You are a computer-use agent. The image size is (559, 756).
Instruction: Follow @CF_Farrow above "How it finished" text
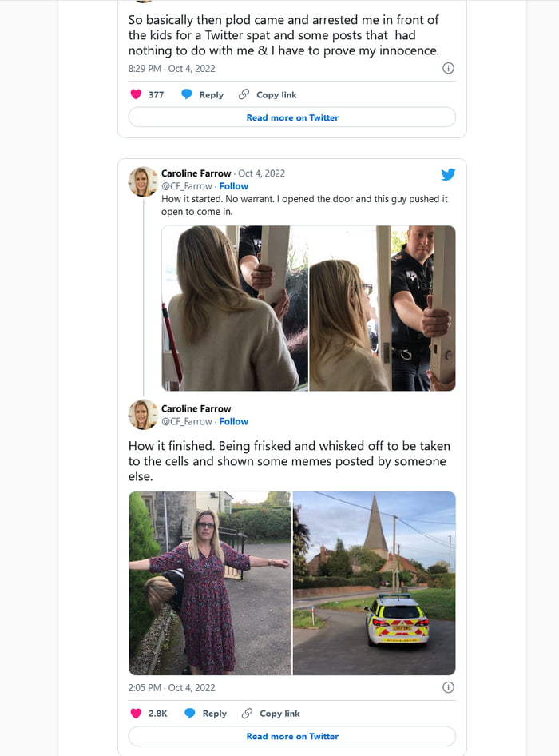click(234, 421)
